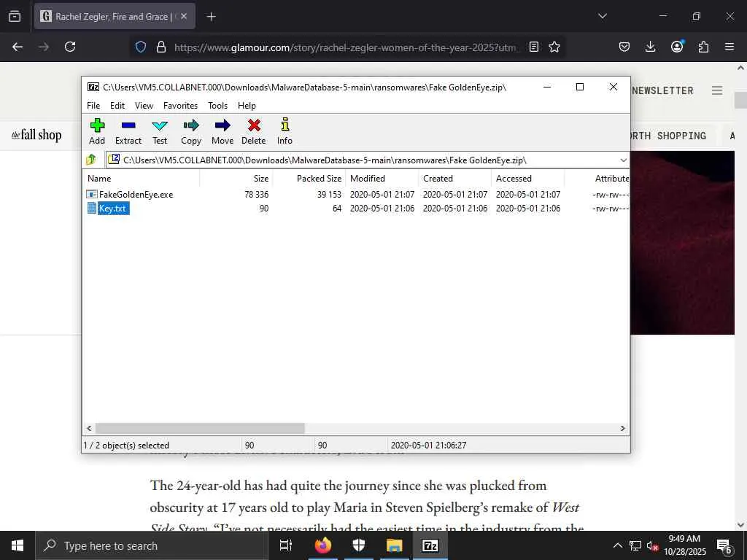
Task: Click the muted volume tray icon
Action: coord(652,545)
